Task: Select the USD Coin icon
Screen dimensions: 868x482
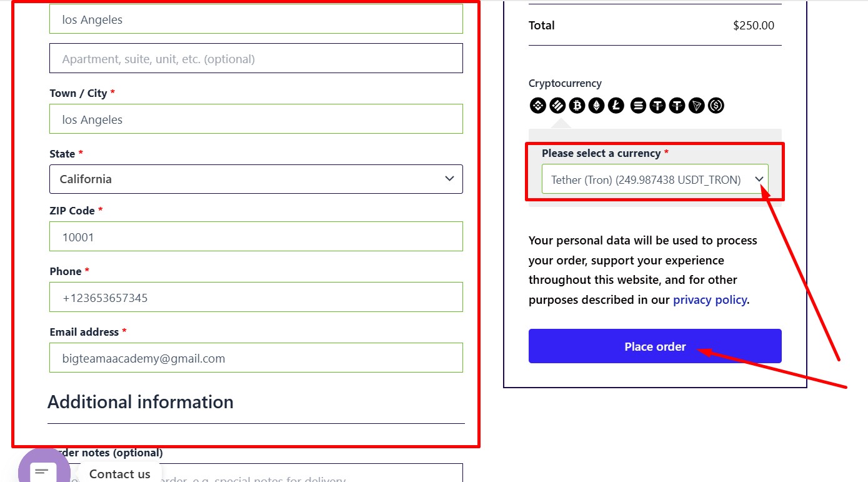Action: point(716,105)
